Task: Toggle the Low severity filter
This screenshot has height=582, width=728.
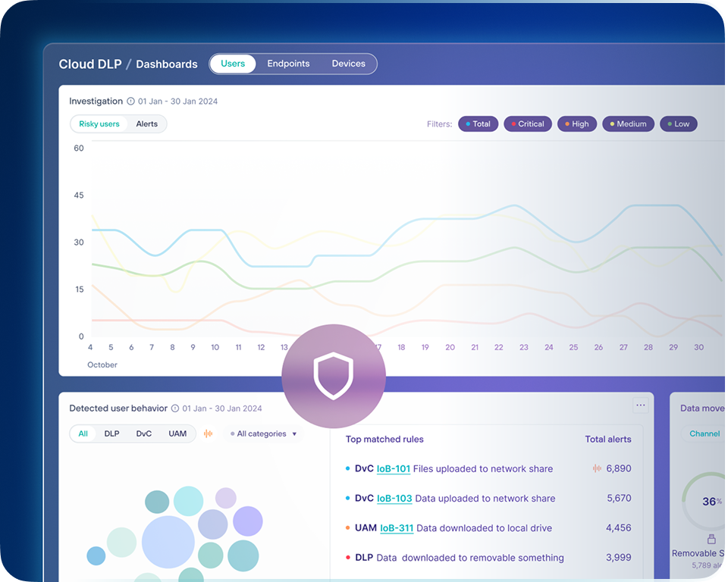Action: click(x=679, y=124)
